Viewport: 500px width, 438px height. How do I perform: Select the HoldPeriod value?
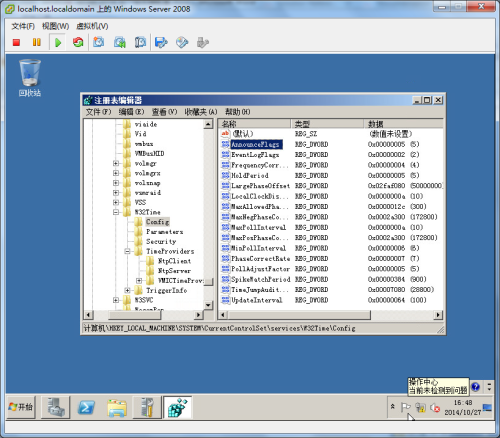point(250,175)
